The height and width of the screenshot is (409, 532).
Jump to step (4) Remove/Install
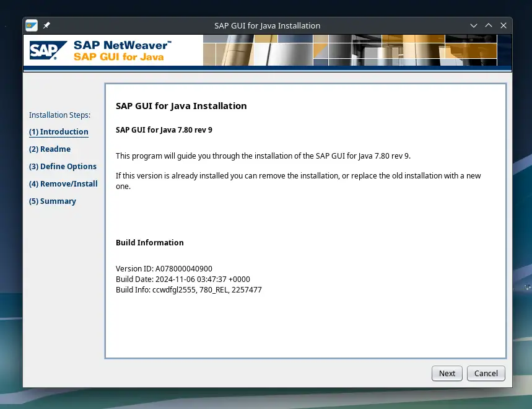pos(63,183)
